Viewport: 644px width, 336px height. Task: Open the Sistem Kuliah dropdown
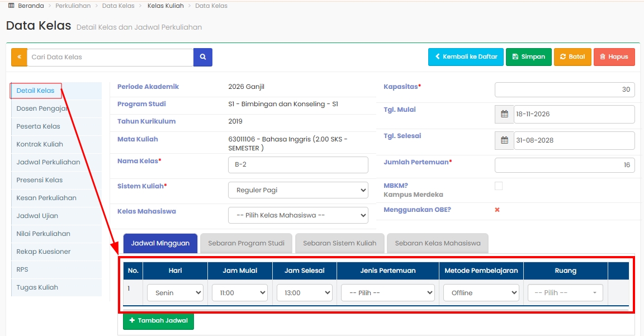(298, 190)
